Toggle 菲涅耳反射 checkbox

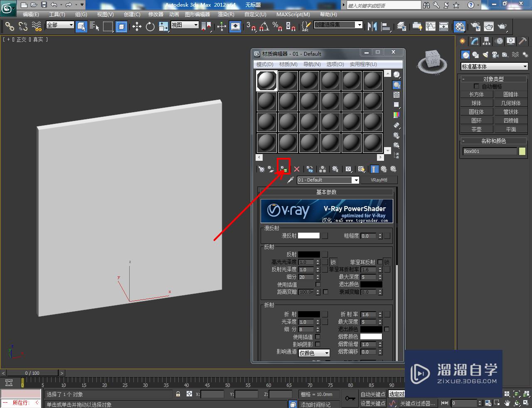coord(380,262)
